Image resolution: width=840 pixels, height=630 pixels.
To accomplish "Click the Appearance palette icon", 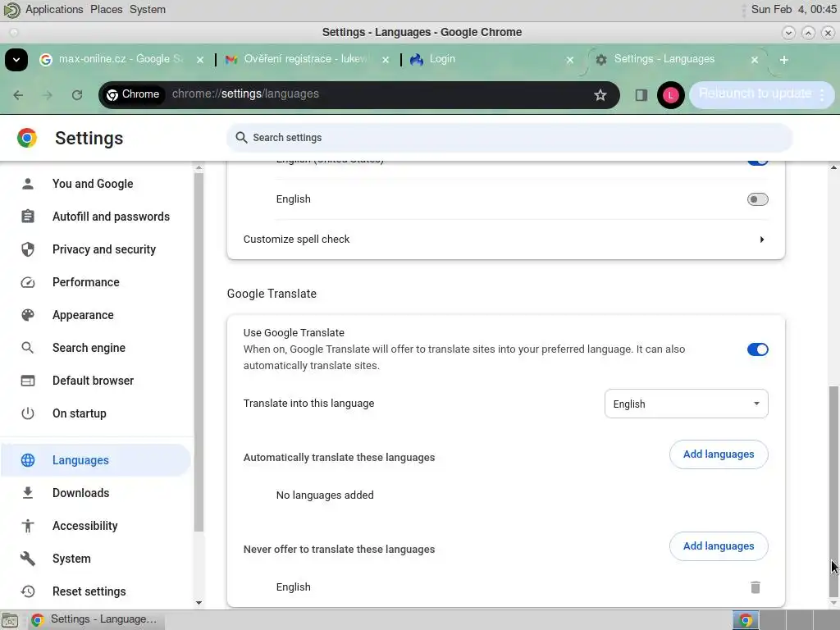I will point(28,315).
